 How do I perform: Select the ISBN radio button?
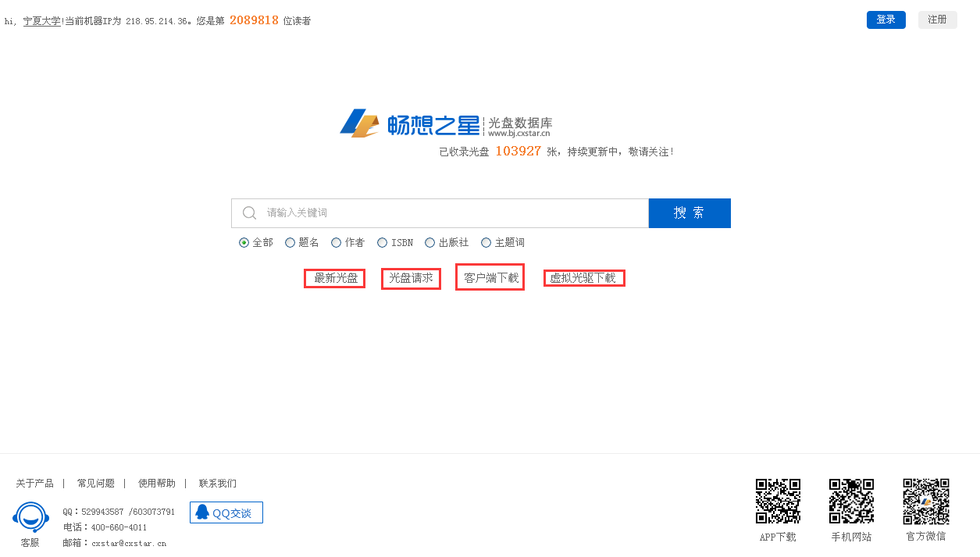[x=382, y=243]
